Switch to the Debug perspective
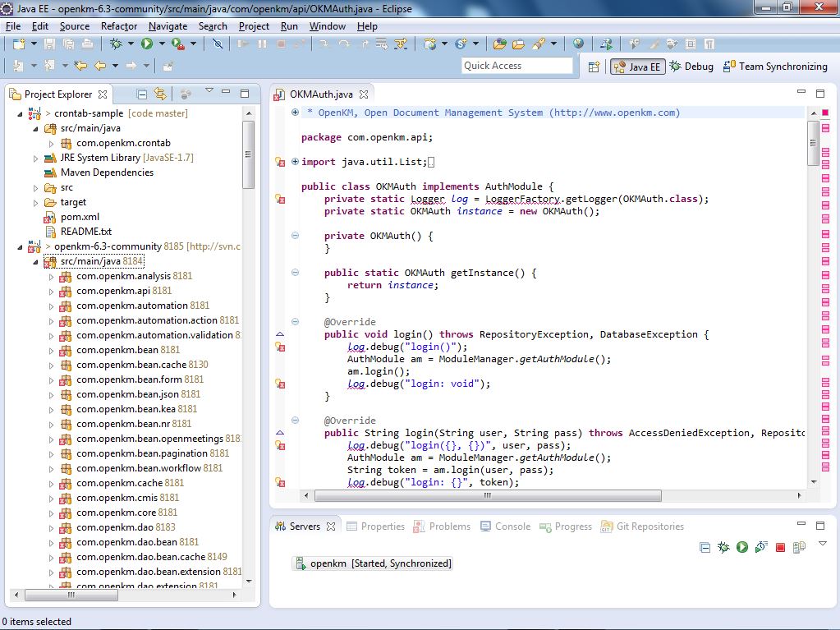The width and height of the screenshot is (840, 630). (691, 67)
